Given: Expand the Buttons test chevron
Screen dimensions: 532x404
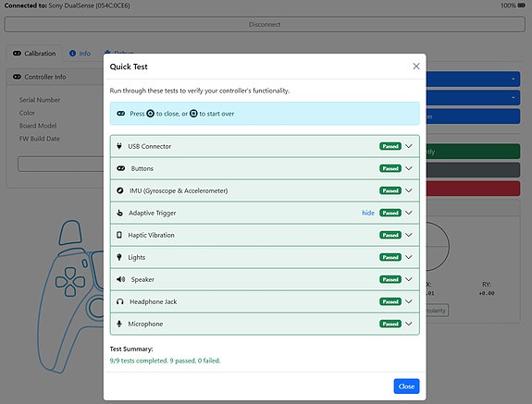Looking at the screenshot, I should [409, 168].
